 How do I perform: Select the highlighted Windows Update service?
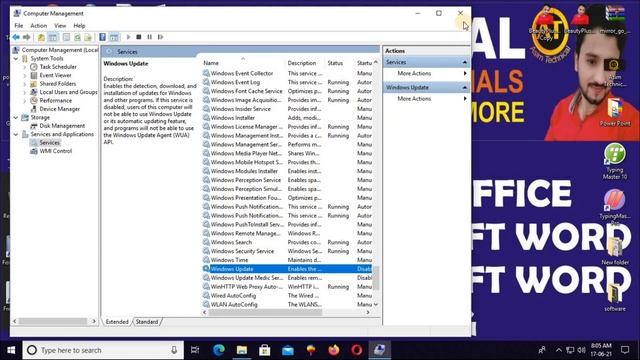pyautogui.click(x=287, y=269)
